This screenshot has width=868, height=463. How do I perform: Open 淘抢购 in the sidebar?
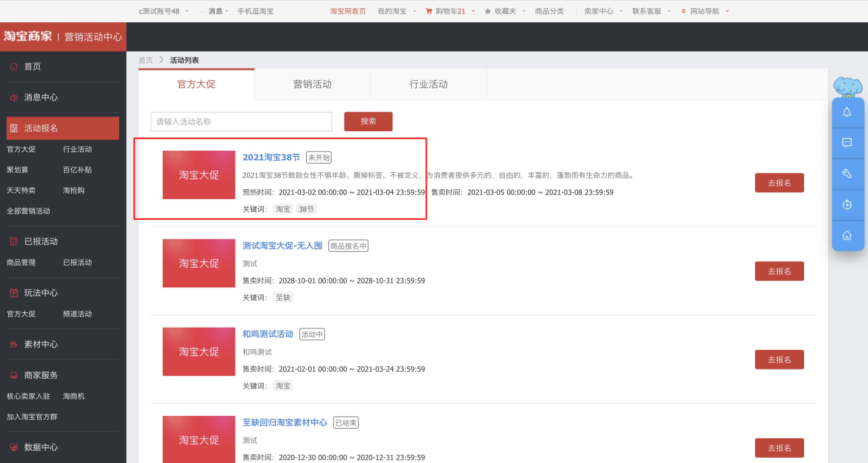(x=74, y=190)
